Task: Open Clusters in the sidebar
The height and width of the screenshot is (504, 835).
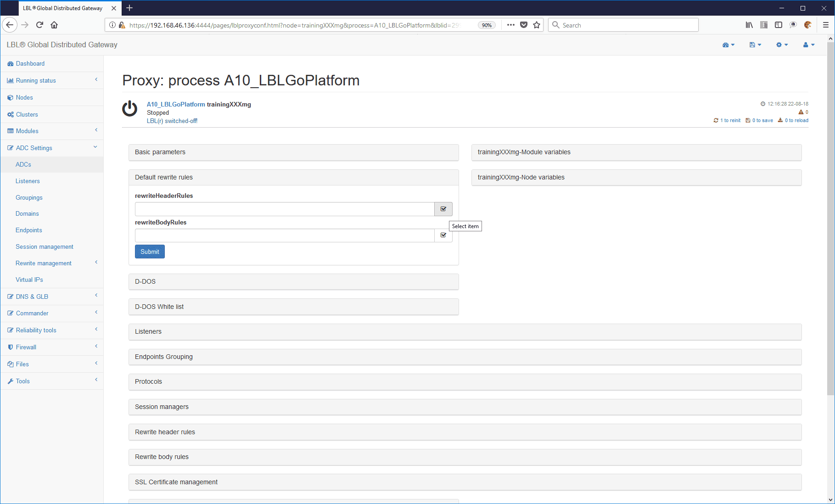Action: pos(52,114)
